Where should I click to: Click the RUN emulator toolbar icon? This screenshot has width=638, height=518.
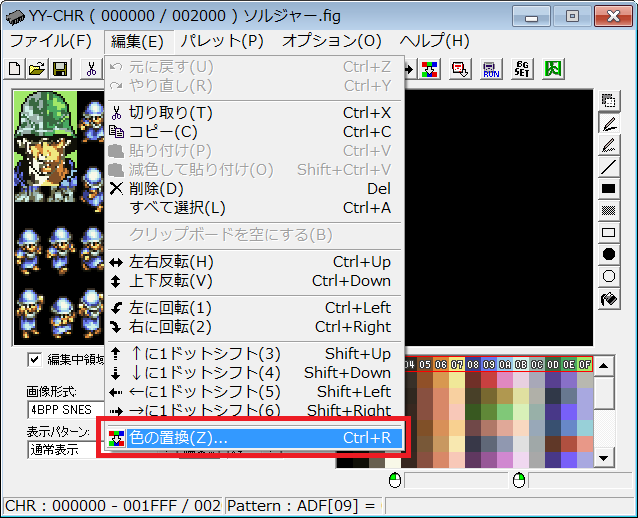click(491, 69)
